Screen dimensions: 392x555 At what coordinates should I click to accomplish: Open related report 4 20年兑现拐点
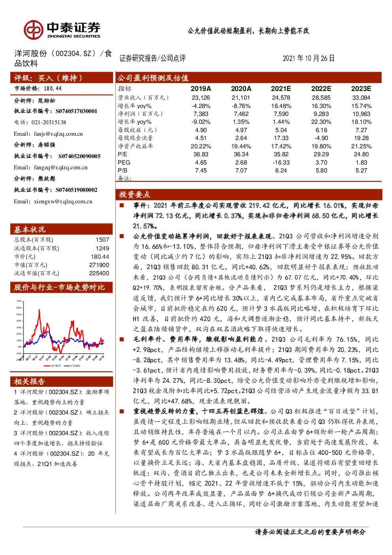[x=61, y=458]
